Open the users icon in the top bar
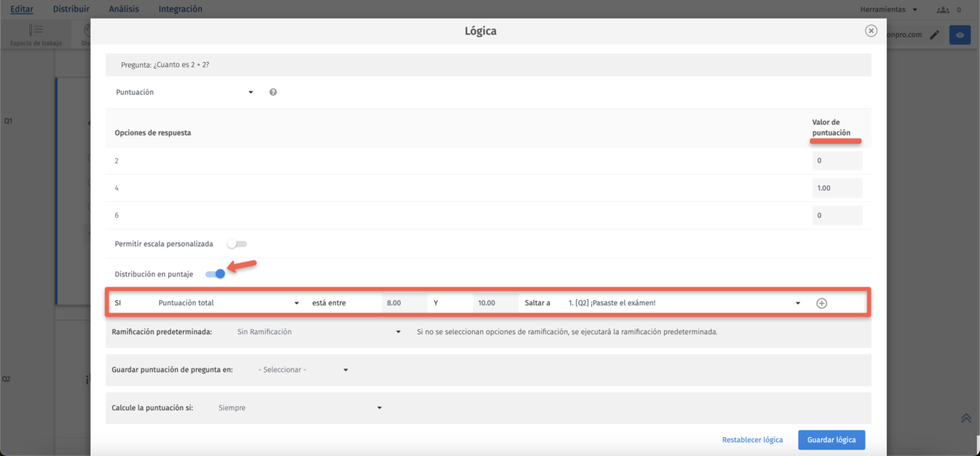The height and width of the screenshot is (456, 980). pyautogui.click(x=943, y=10)
